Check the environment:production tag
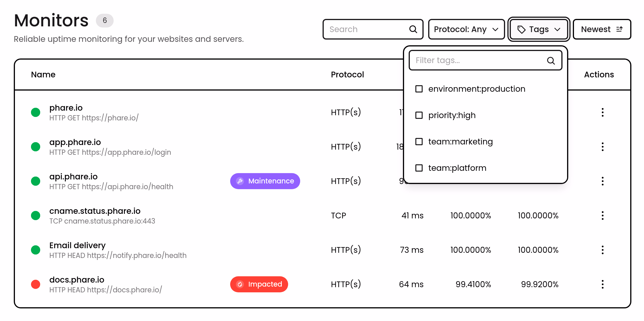The height and width of the screenshot is (321, 644). 419,89
